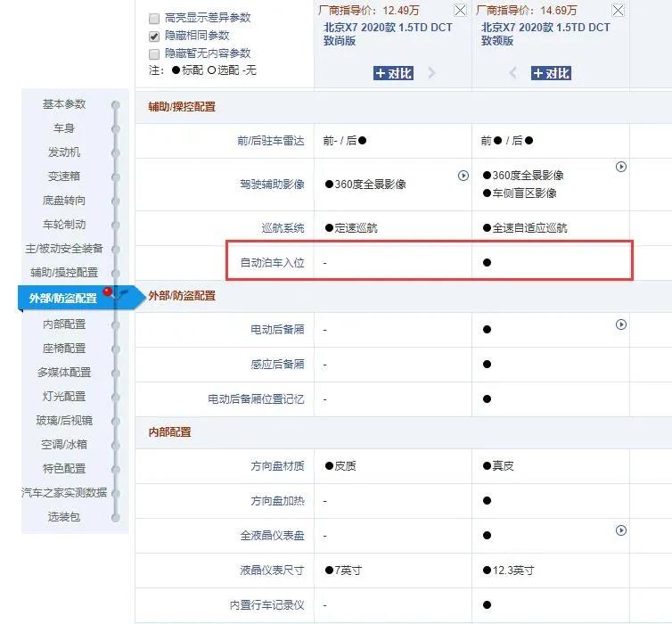
Task: Jump to 座椅配置 section
Action: [64, 348]
